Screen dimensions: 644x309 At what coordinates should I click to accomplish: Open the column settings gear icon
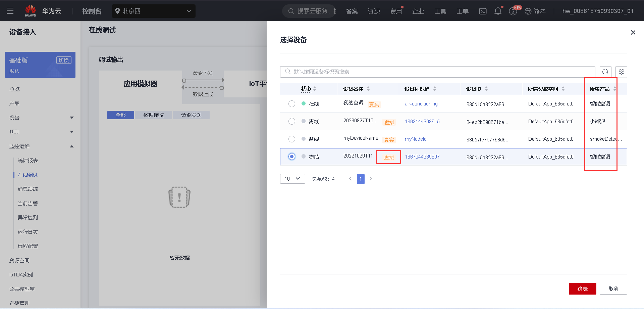[x=621, y=72]
